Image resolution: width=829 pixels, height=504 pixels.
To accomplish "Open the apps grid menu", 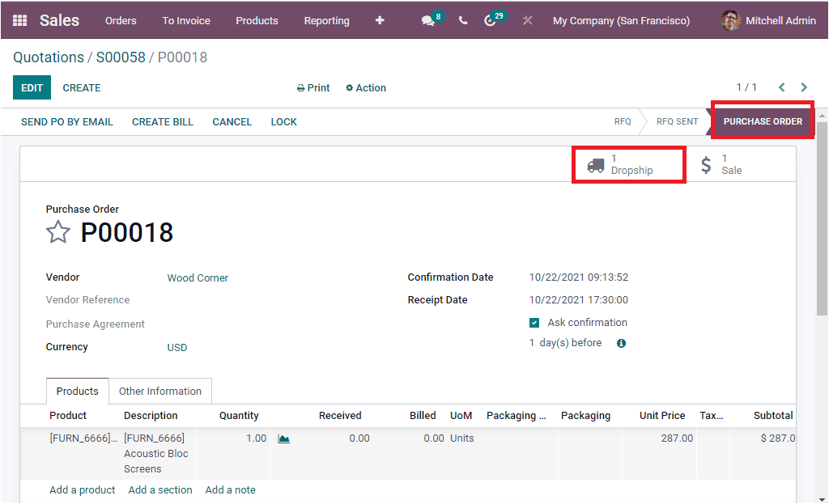I will click(19, 20).
